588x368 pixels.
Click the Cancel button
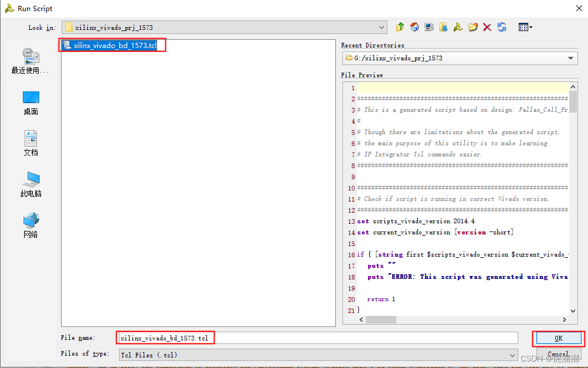[557, 354]
